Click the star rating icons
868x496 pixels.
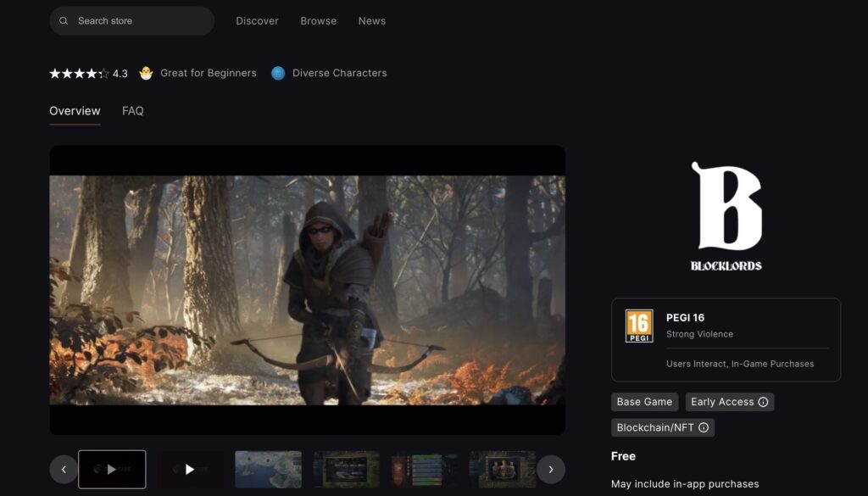(79, 73)
